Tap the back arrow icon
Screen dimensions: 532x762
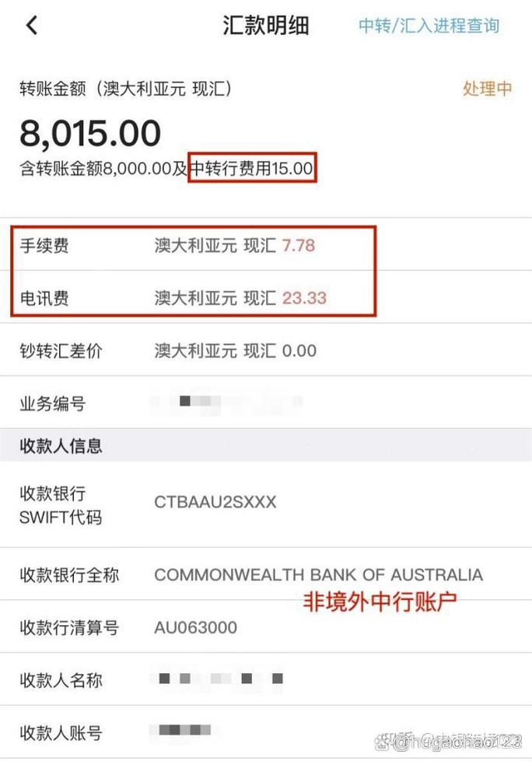coord(32,25)
